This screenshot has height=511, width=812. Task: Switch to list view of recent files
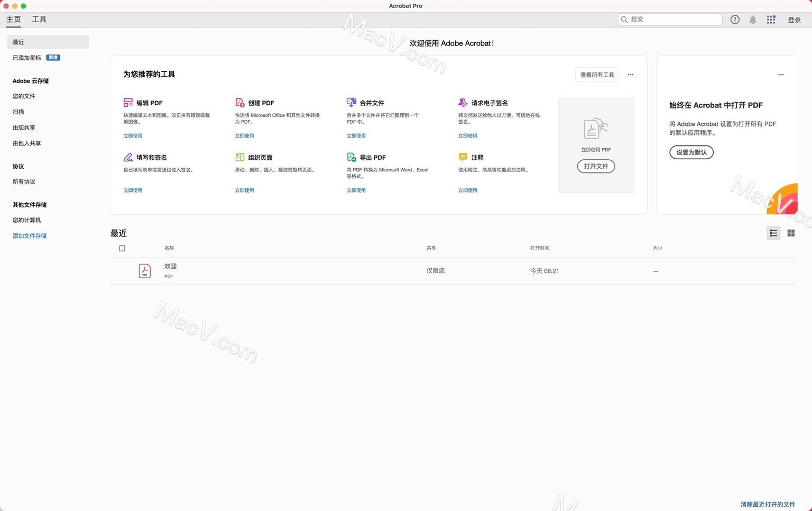(773, 233)
